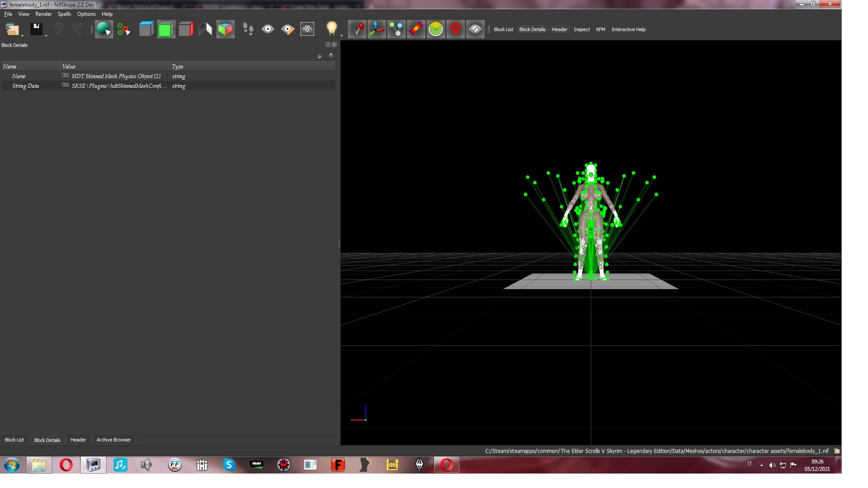The width and height of the screenshot is (868, 488).
Task: Open Skype from the Windows taskbar
Action: click(229, 465)
